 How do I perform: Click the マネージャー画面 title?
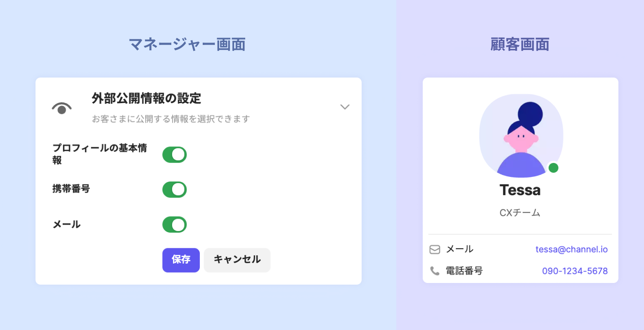coord(187,44)
